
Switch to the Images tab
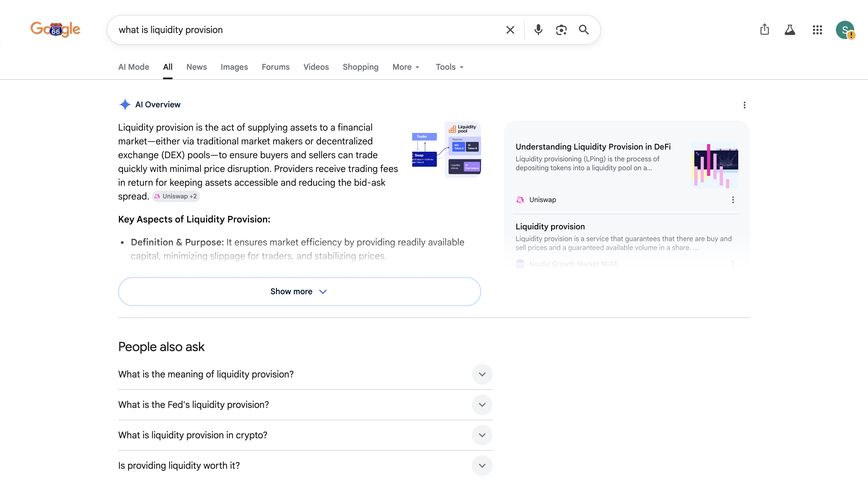tap(234, 67)
